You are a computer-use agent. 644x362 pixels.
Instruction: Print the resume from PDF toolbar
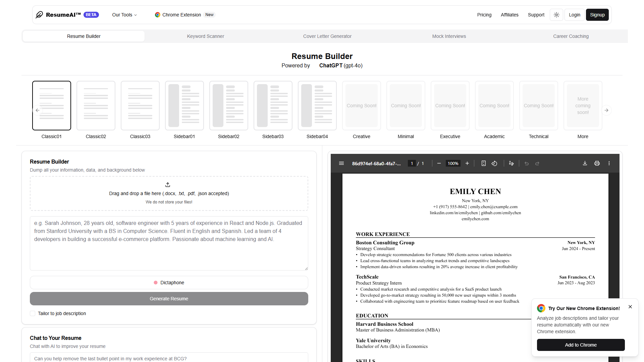[x=597, y=163]
